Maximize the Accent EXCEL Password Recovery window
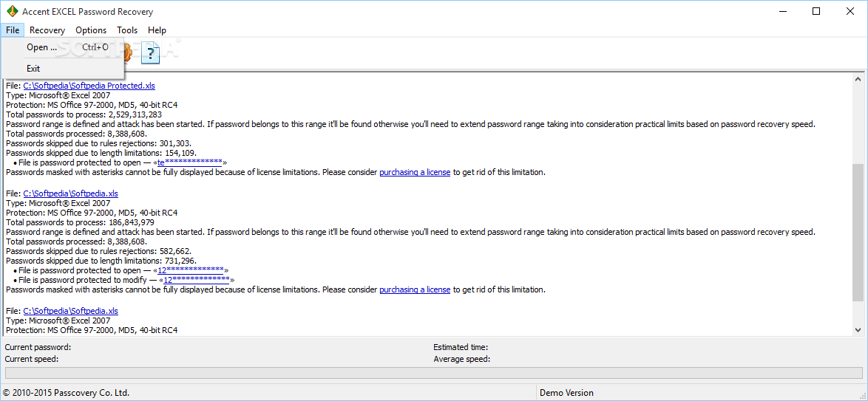868x401 pixels. point(816,11)
